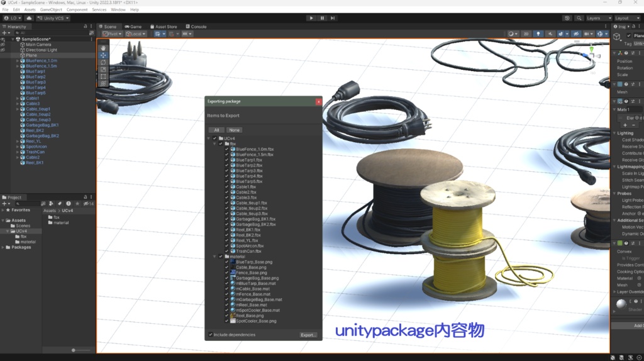Collapse the material folder in export tree

click(214, 256)
